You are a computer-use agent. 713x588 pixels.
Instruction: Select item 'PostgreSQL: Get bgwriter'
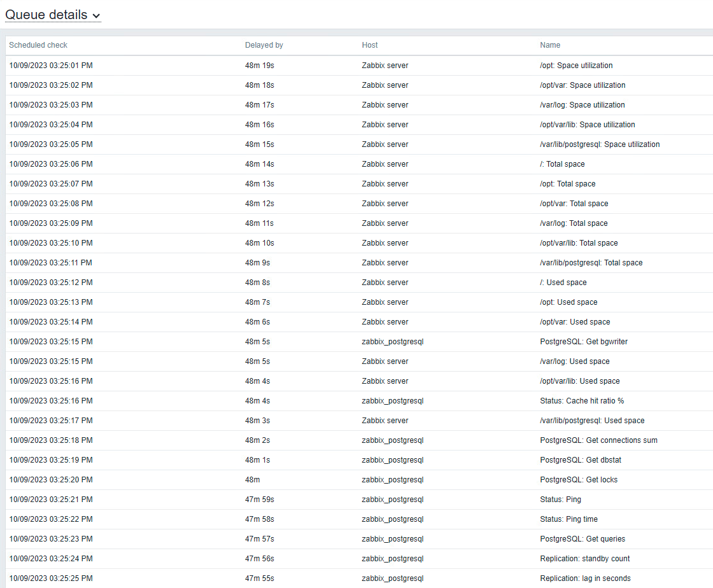coord(584,342)
